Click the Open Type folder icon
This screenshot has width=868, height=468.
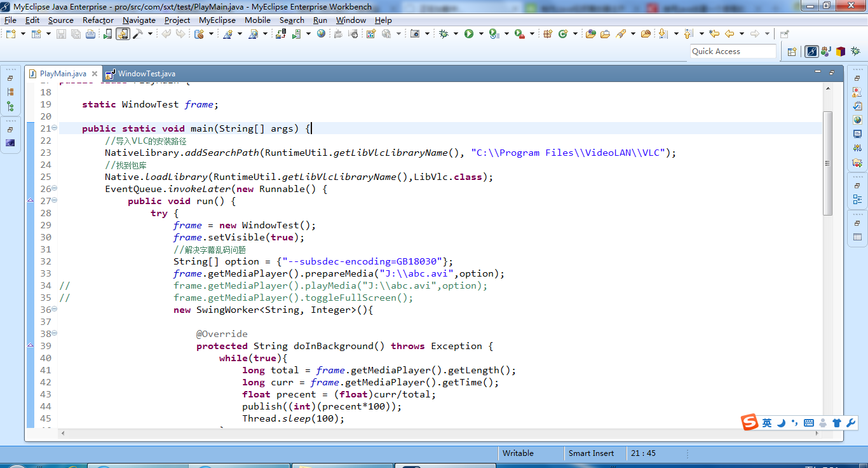point(590,34)
